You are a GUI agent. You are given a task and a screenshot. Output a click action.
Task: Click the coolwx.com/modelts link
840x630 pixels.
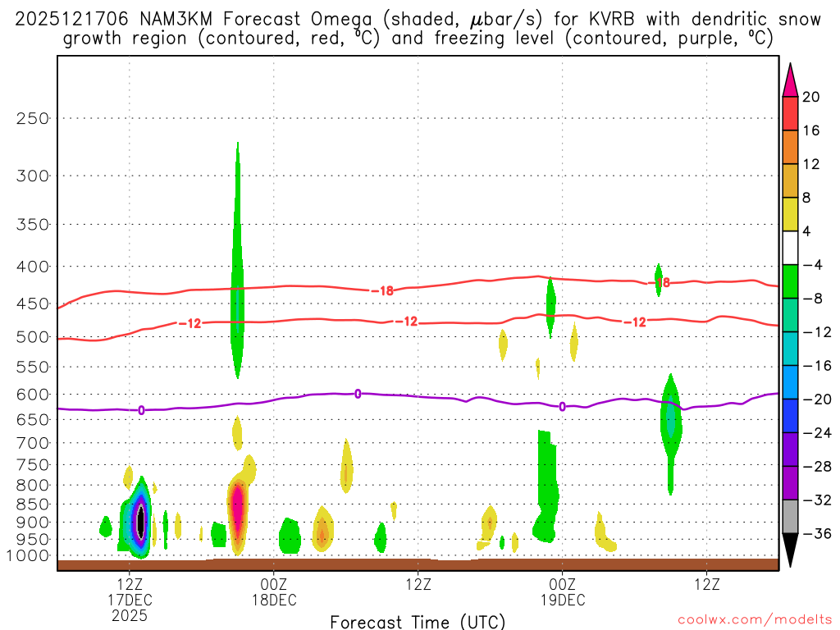[x=755, y=620]
